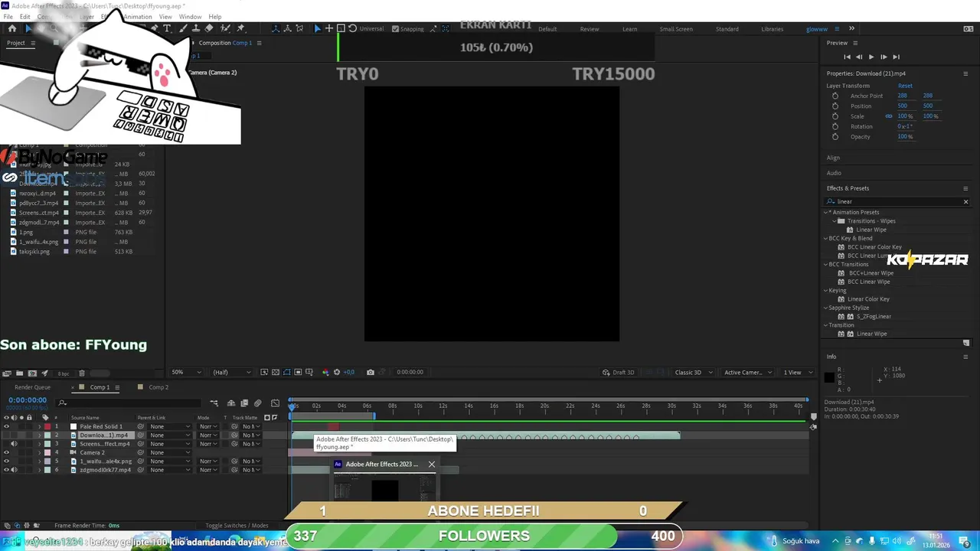Image resolution: width=980 pixels, height=551 pixels.
Task: Open the Help menu
Action: 215,16
